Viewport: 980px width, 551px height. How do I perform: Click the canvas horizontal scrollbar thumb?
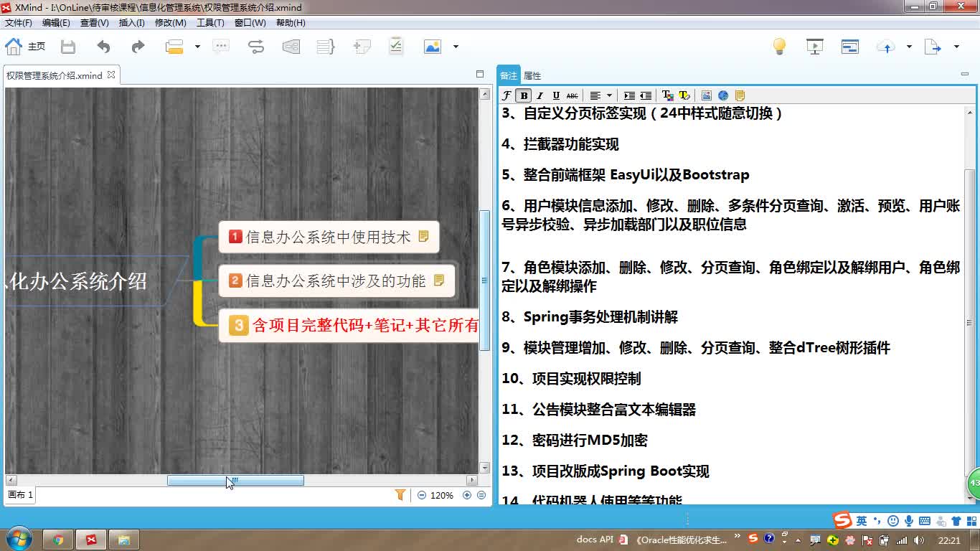pos(235,480)
